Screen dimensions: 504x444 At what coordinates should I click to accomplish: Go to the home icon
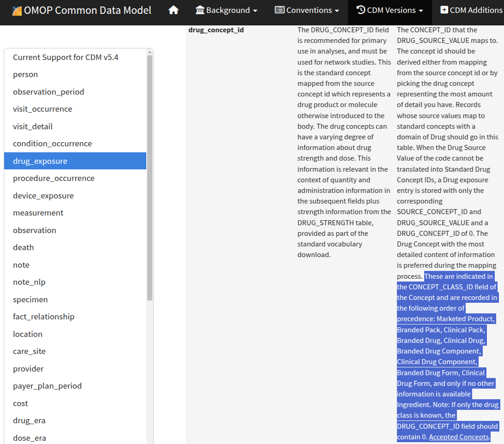[174, 10]
